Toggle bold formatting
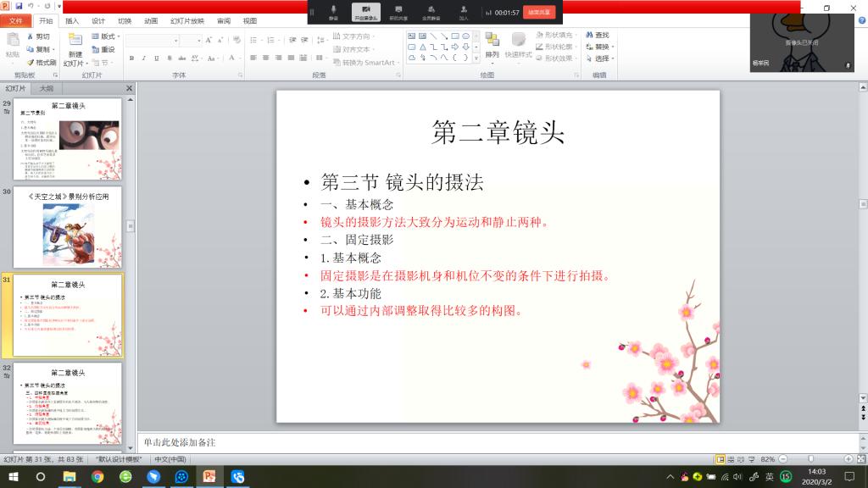Screen dimensions: 868x488 point(132,58)
